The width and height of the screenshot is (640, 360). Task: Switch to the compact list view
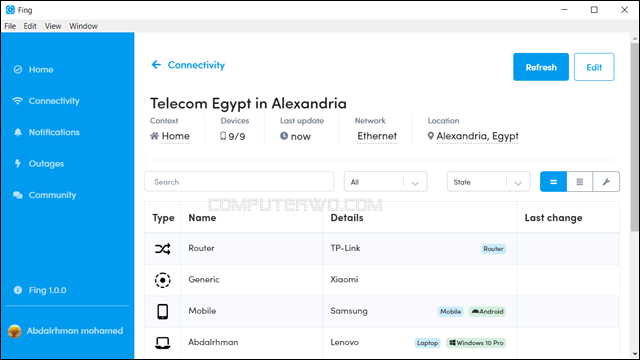pyautogui.click(x=580, y=182)
